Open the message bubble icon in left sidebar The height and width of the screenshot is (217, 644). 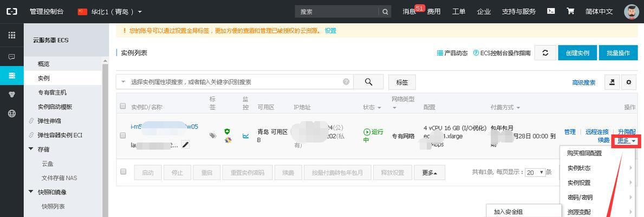point(12,57)
